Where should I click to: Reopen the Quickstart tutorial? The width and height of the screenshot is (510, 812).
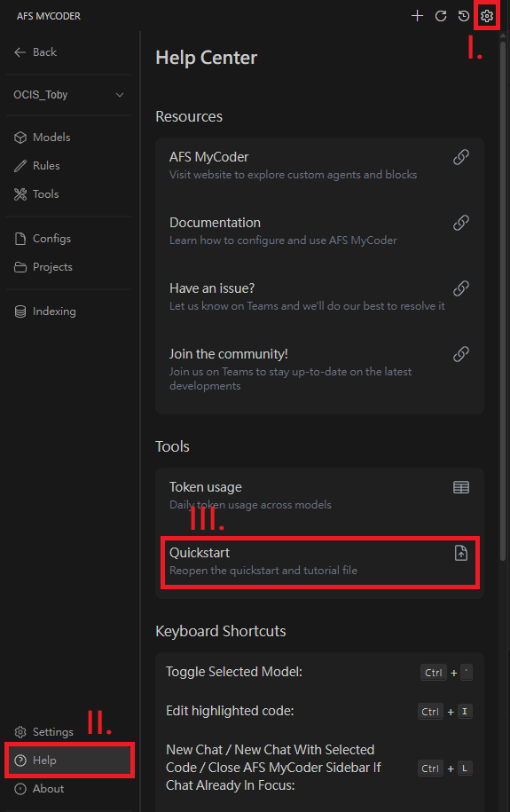pyautogui.click(x=319, y=562)
